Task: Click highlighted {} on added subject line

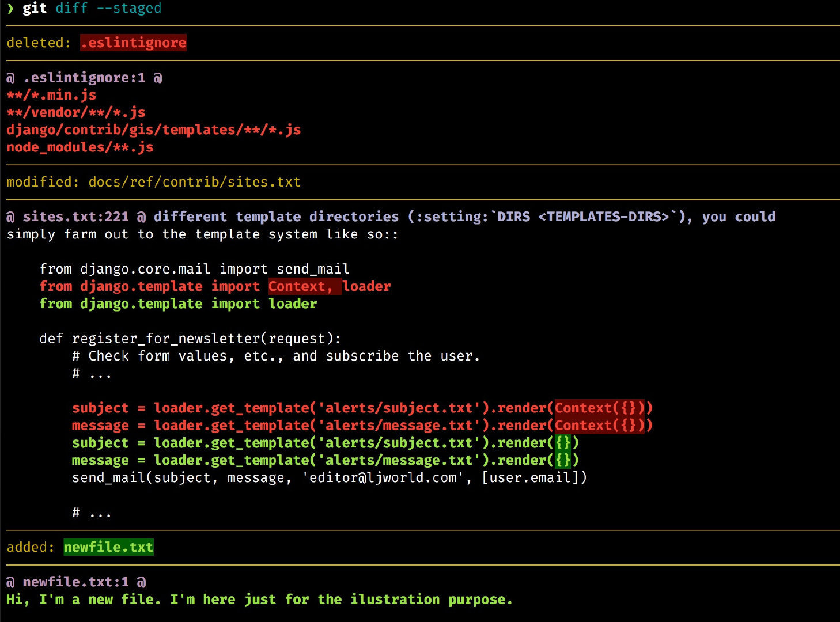Action: (563, 443)
